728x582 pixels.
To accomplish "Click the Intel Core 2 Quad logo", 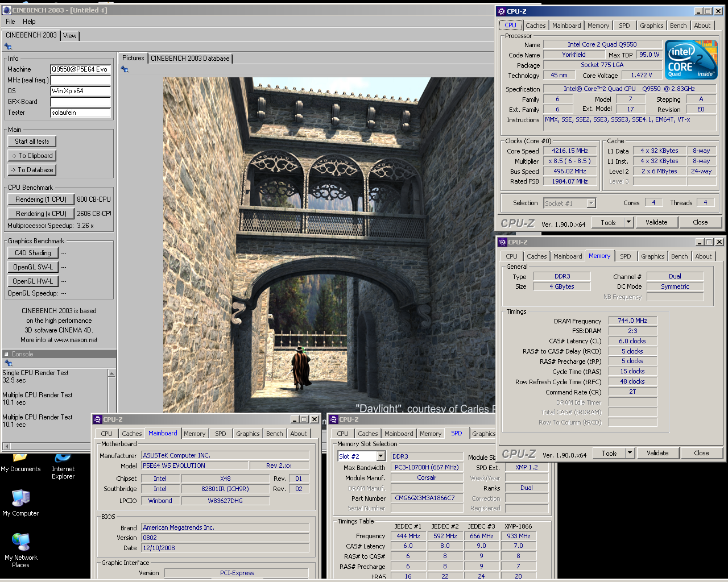I will pyautogui.click(x=691, y=60).
